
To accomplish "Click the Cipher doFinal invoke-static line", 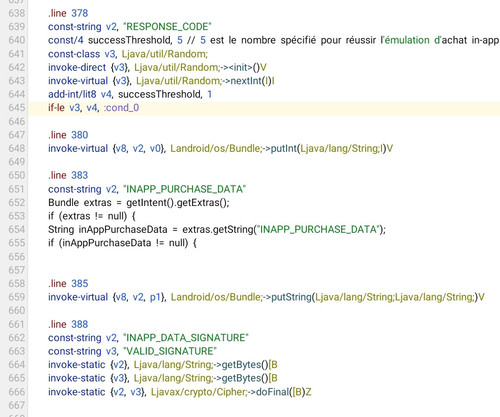I will (180, 392).
